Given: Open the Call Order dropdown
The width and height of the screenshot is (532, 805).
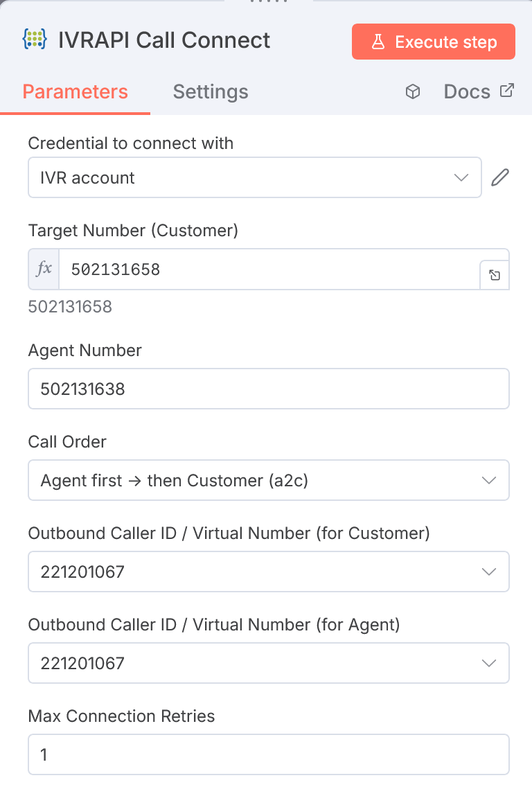Looking at the screenshot, I should [269, 480].
